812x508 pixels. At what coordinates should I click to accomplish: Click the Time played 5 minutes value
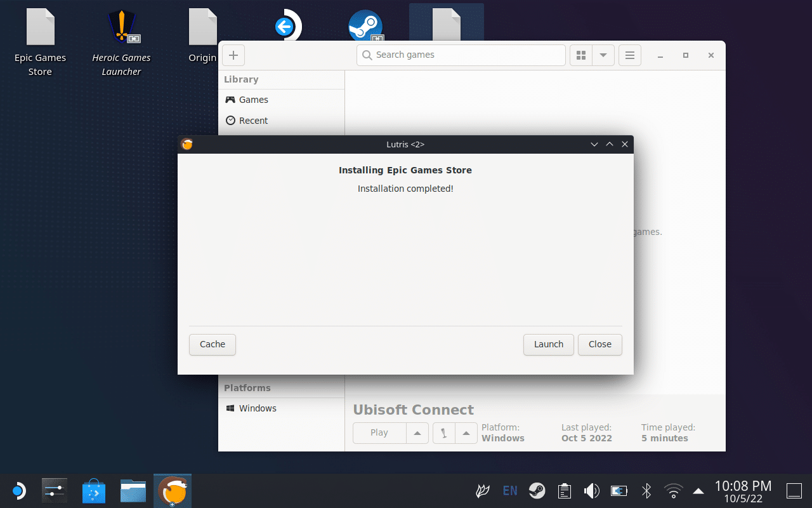click(665, 438)
